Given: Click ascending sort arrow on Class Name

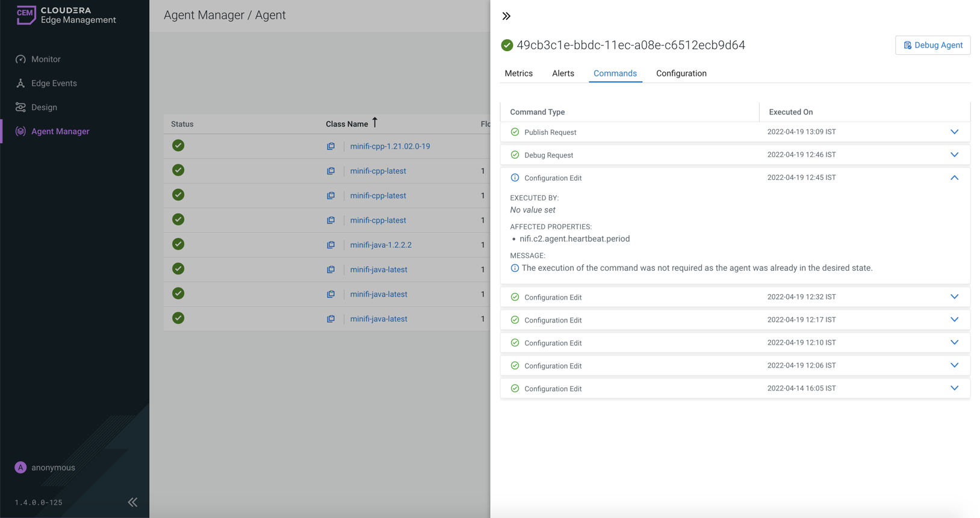Looking at the screenshot, I should tap(374, 123).
